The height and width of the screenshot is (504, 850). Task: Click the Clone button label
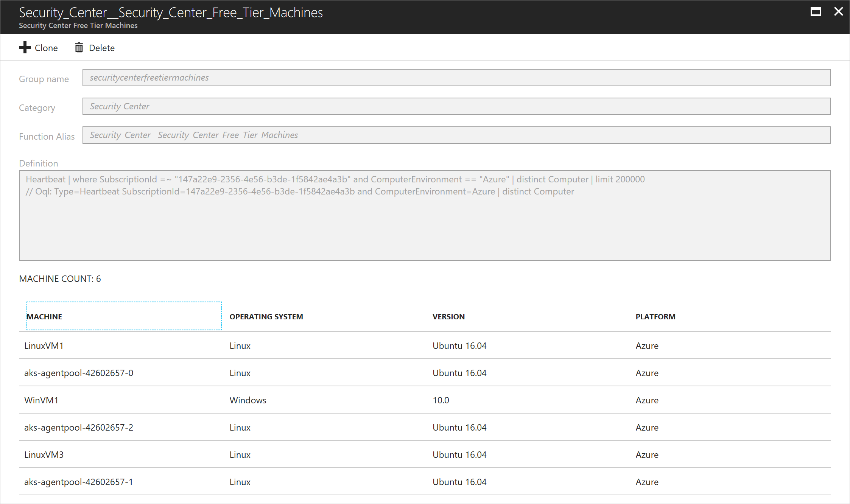[x=46, y=48]
